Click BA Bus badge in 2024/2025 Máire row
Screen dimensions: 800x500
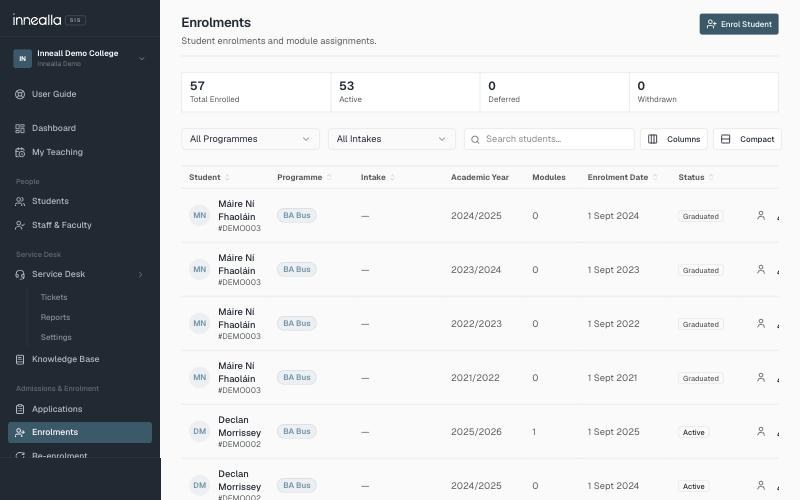[x=296, y=215]
